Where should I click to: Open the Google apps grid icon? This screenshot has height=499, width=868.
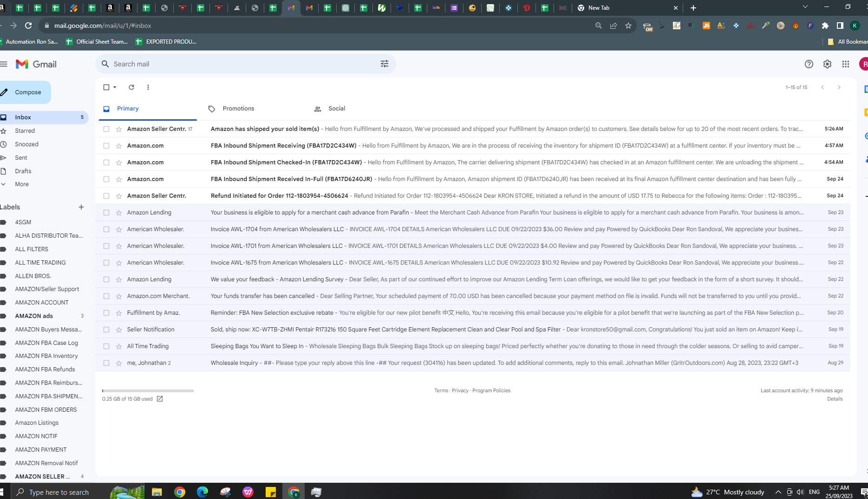tap(846, 64)
